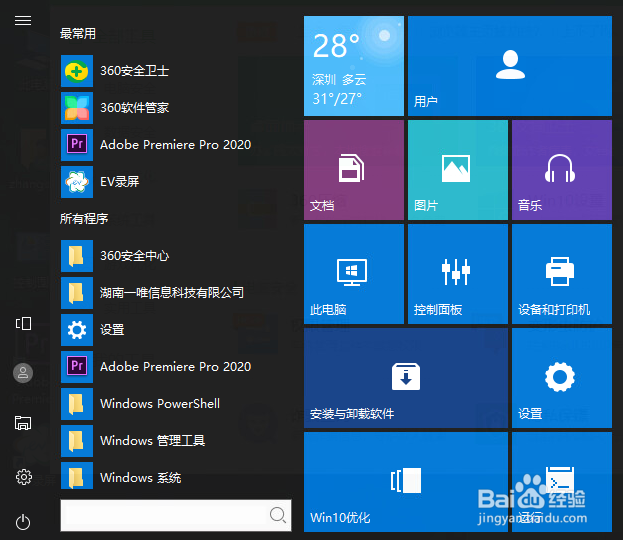The width and height of the screenshot is (623, 540).
Task: Click the sidebar panel switch icon
Action: tap(23, 323)
